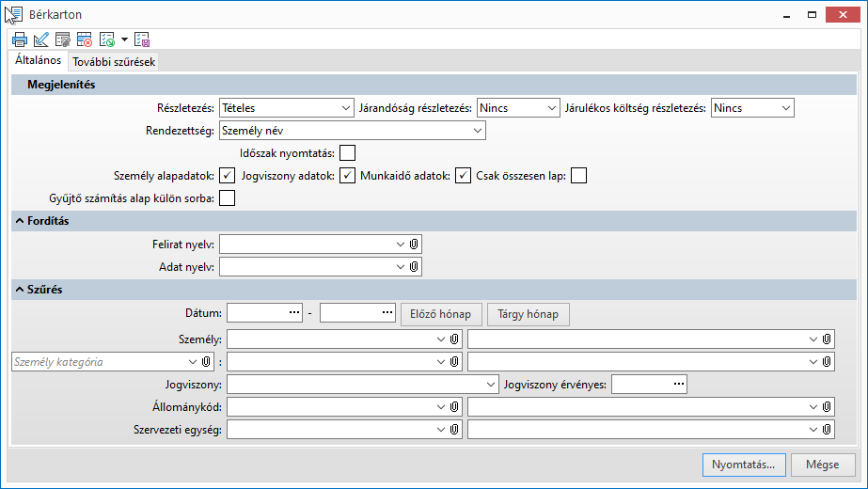Click the printer icon in the toolbar
The image size is (868, 489).
click(x=19, y=39)
